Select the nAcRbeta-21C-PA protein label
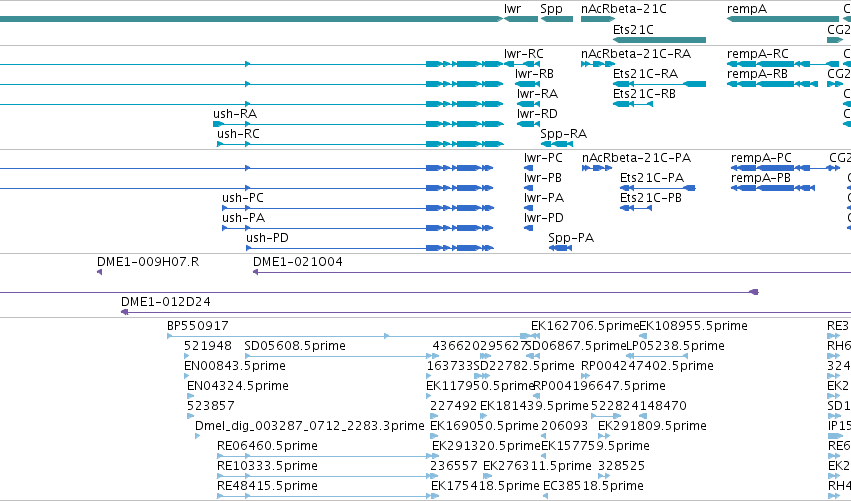The image size is (851, 501). 636,158
